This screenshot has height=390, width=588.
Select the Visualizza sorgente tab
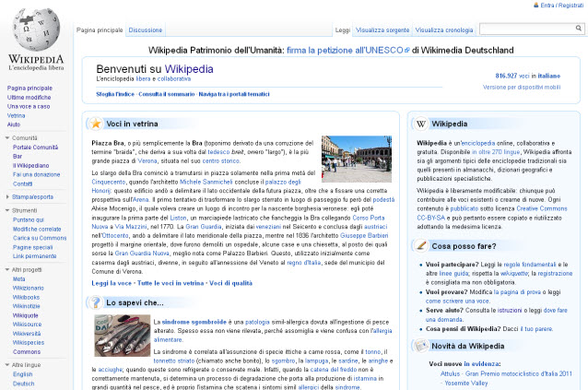coord(384,30)
